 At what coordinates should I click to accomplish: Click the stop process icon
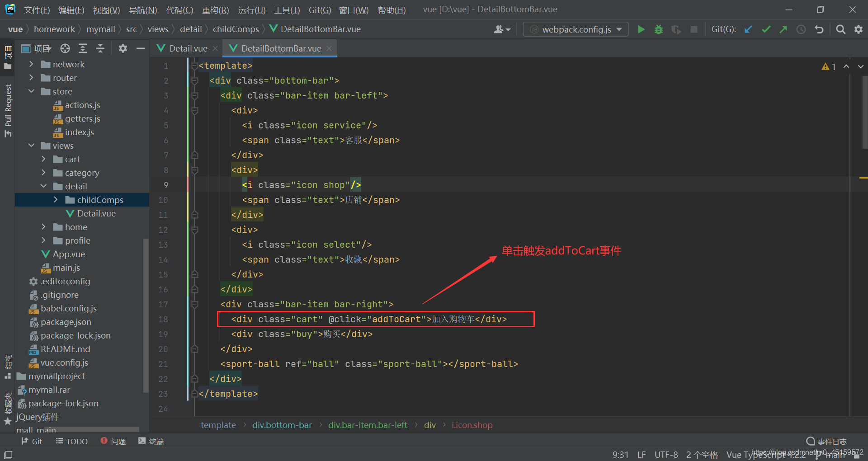click(694, 29)
